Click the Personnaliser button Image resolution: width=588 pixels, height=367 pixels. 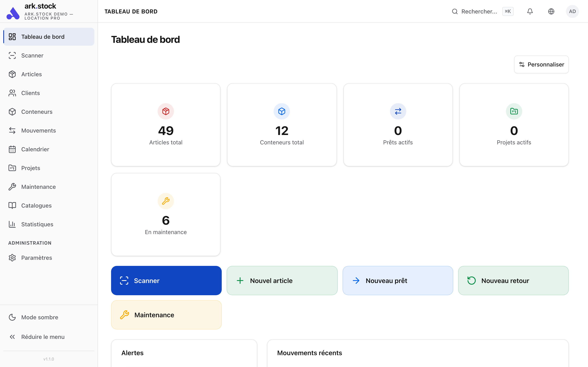pos(541,64)
